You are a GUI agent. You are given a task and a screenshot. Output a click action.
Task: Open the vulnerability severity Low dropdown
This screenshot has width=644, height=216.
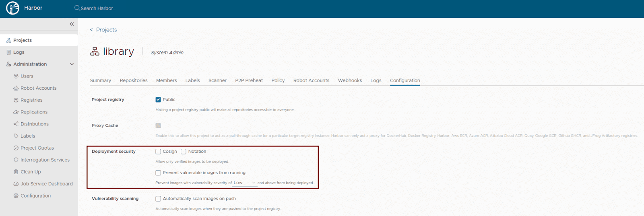245,183
